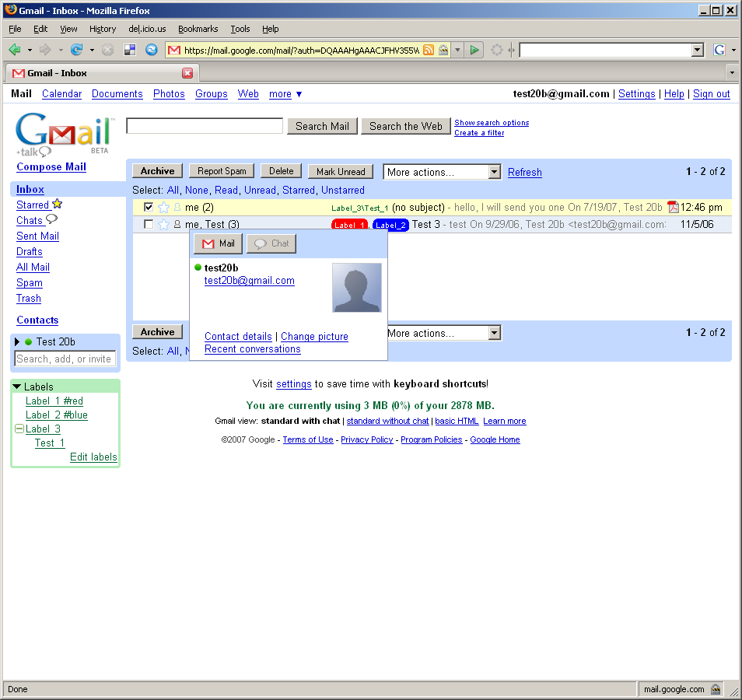Expand the Test 20b chat status triangle
This screenshot has height=700, width=742.
pyautogui.click(x=17, y=341)
